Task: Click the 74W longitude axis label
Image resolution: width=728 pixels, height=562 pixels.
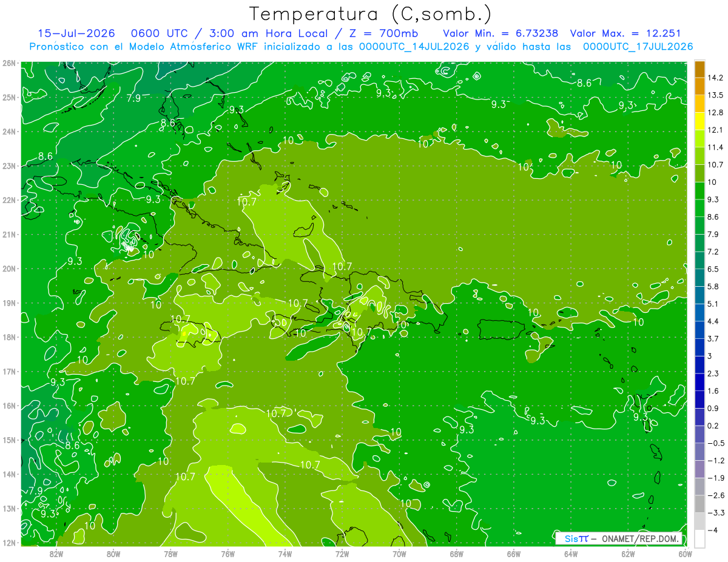Action: tap(285, 554)
